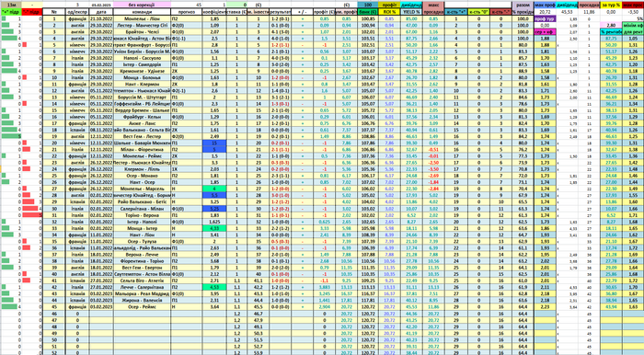Select the 'Монпельє - Ліон' match cell

(142, 19)
